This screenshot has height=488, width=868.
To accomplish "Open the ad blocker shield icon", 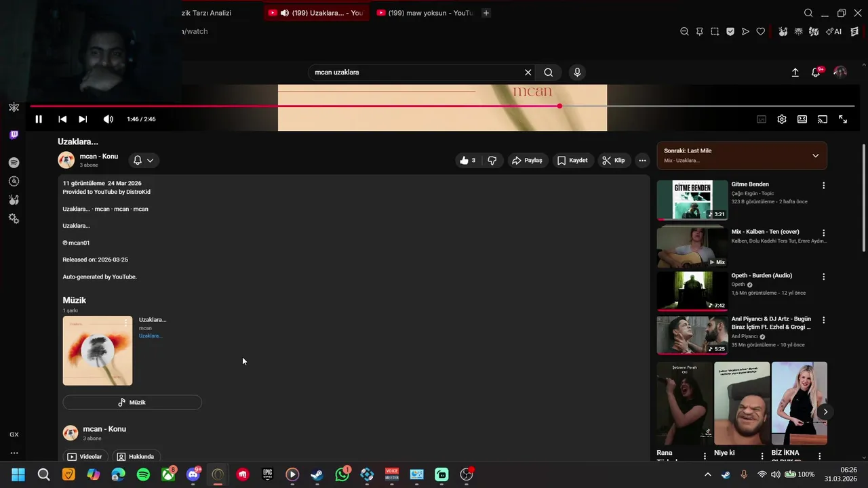I will (x=730, y=32).
